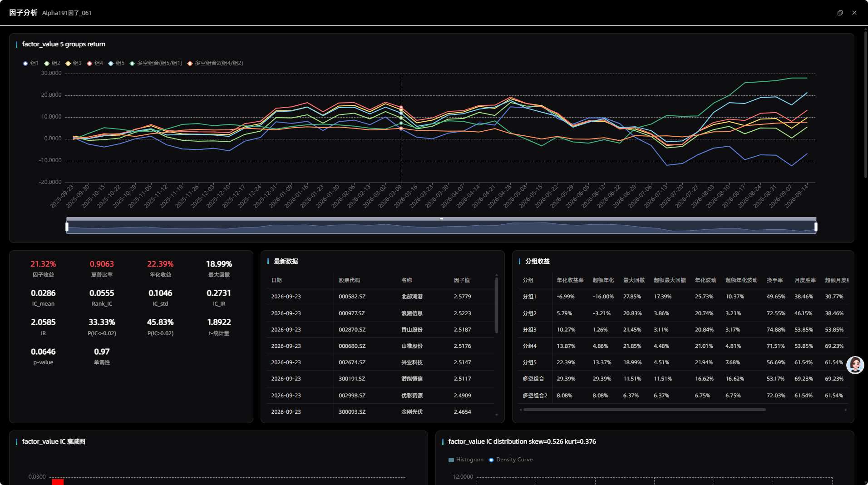Select the 分组1 row label
The height and width of the screenshot is (485, 868).
(x=529, y=297)
